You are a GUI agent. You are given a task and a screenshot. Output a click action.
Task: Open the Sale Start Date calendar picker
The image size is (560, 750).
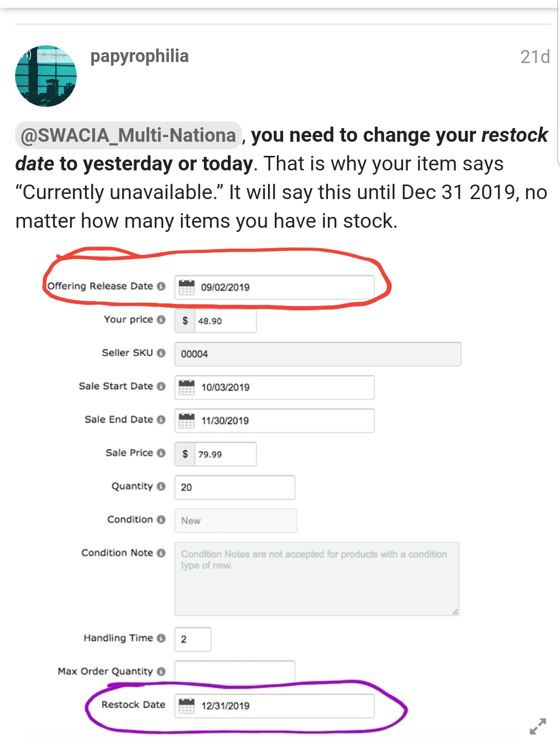pos(186,387)
